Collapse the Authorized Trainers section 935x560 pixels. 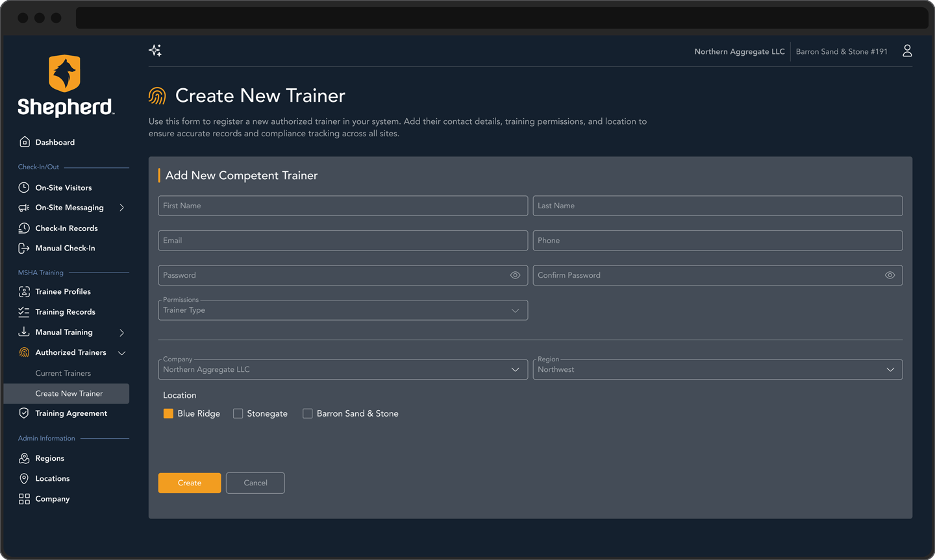pos(121,353)
